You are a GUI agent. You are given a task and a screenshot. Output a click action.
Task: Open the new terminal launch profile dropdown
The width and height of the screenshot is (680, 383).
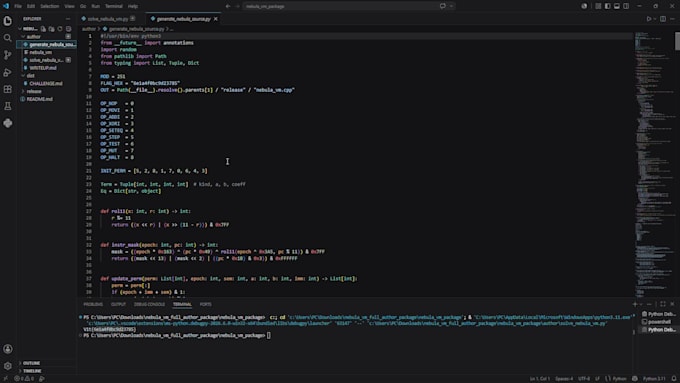click(x=641, y=304)
